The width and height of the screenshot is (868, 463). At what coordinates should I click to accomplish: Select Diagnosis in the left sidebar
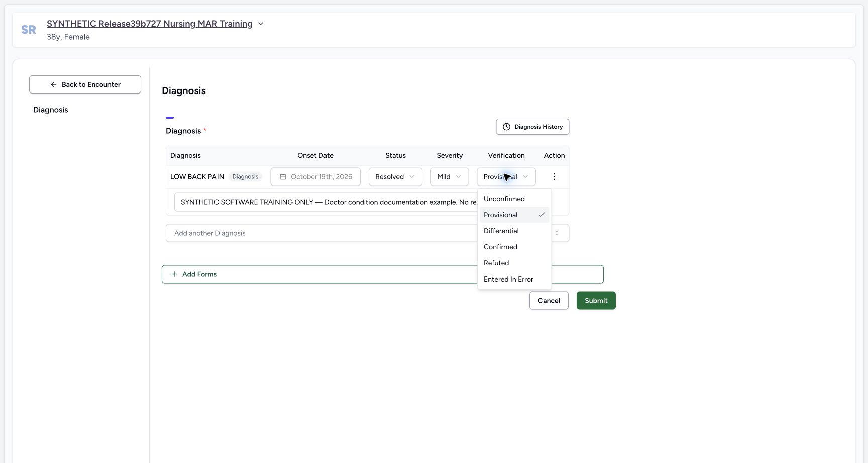pos(51,110)
